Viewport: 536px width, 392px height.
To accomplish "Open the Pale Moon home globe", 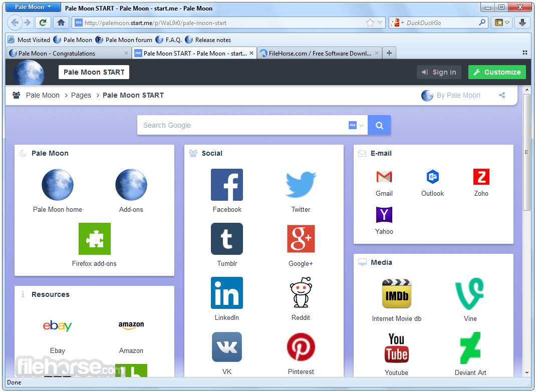I will click(58, 185).
